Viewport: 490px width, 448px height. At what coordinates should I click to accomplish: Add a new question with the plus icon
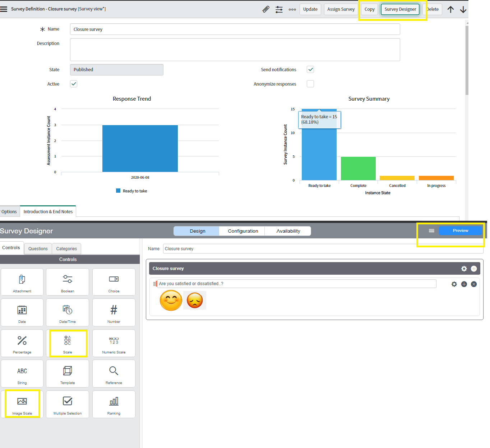(464, 284)
